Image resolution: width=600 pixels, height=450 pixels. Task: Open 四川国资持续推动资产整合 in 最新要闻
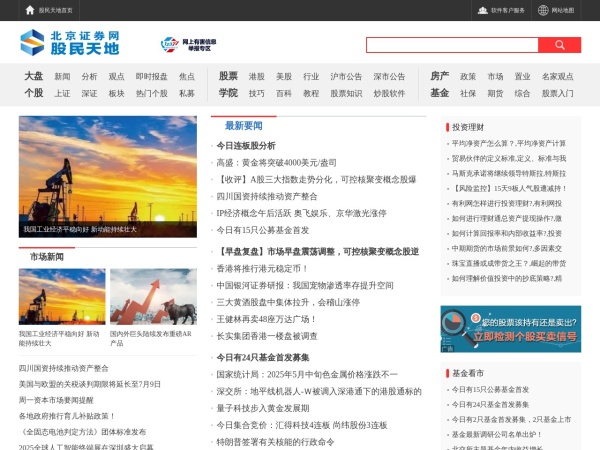267,196
